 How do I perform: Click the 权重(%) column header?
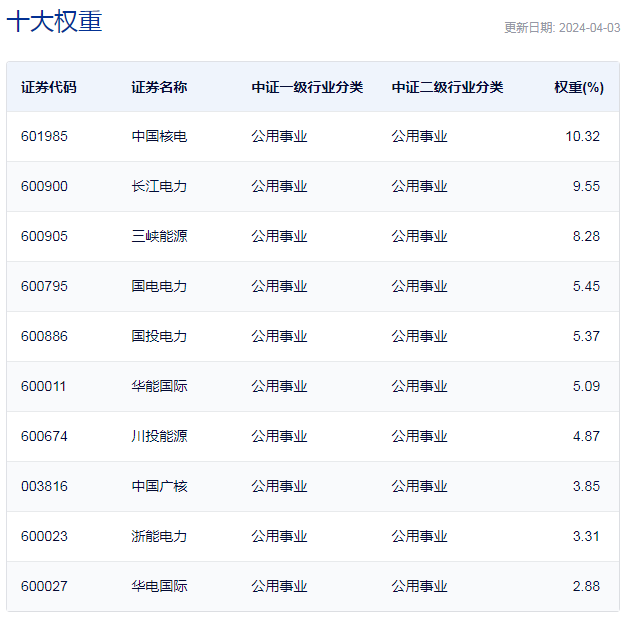579,87
